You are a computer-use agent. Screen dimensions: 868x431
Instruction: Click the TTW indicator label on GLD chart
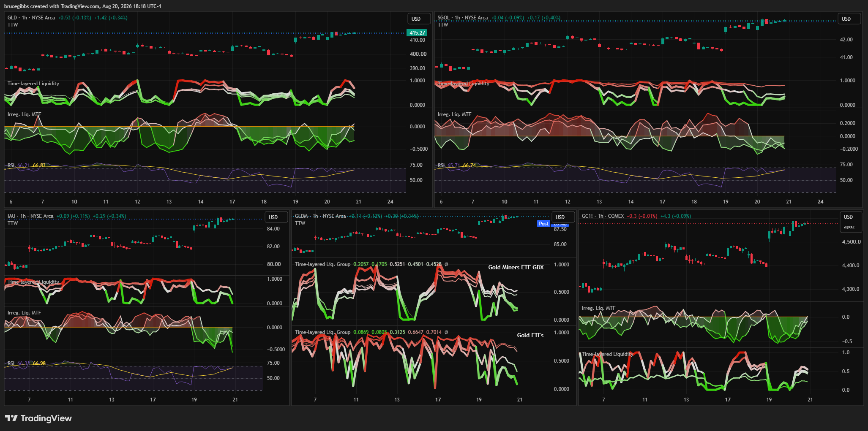[13, 25]
